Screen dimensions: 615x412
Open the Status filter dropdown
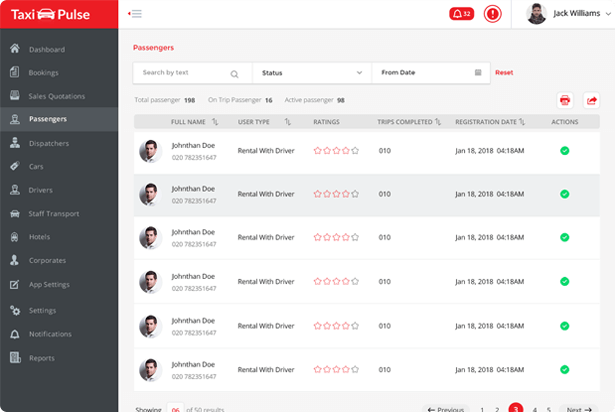coord(311,73)
